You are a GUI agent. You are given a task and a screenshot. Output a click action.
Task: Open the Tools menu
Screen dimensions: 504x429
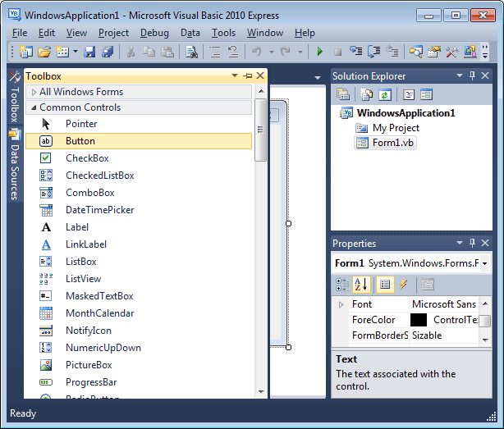(223, 33)
